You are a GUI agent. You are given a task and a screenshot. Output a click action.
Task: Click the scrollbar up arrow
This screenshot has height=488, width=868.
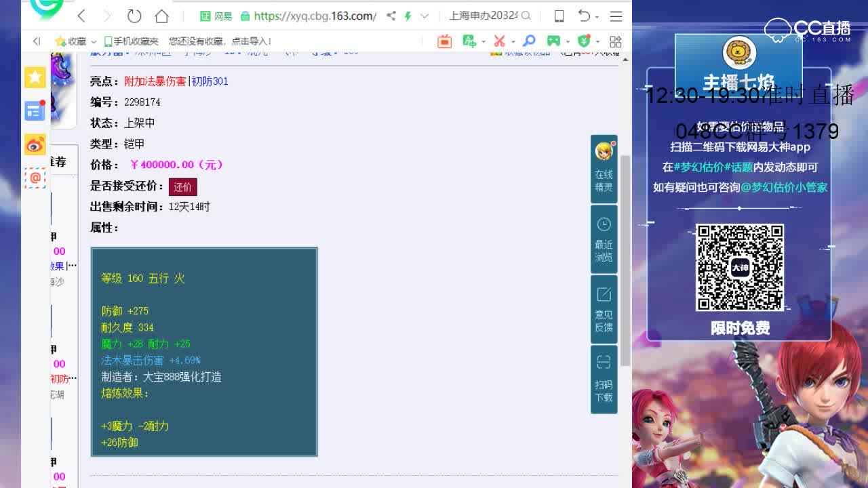[625, 60]
